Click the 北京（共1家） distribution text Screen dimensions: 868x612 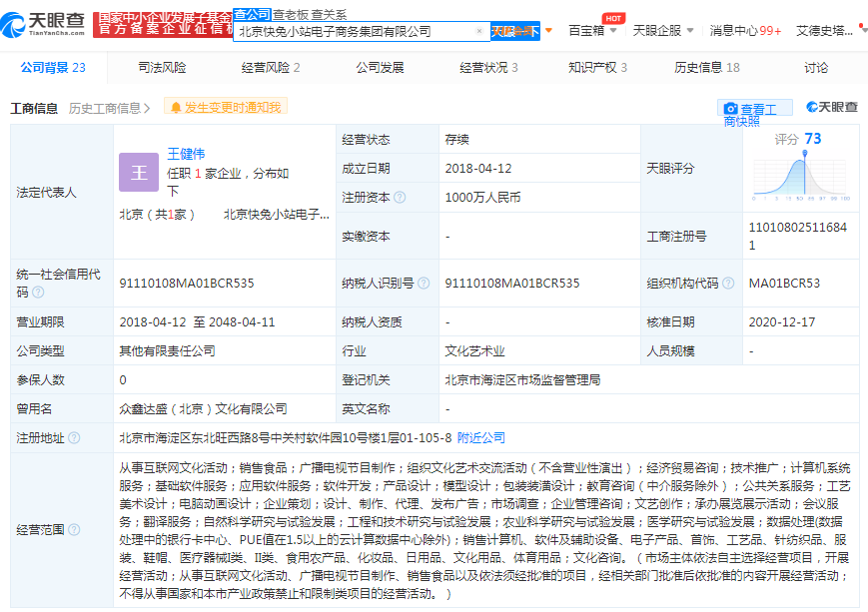coord(157,214)
